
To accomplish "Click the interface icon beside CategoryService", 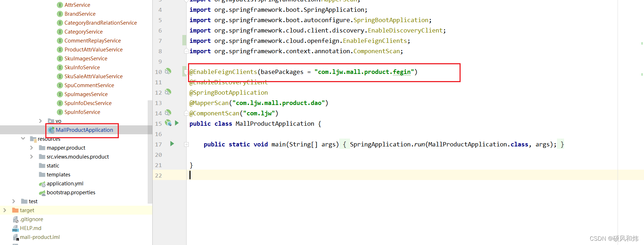I will (60, 32).
